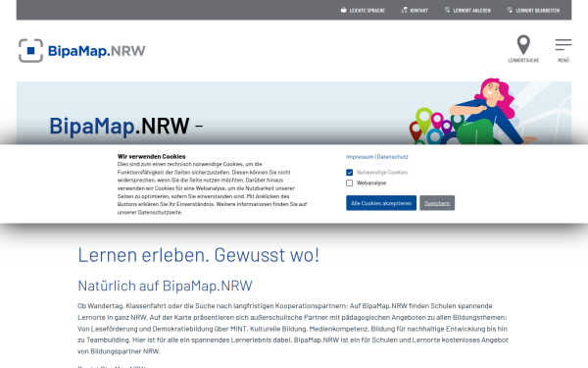
Task: Click the 'BipaMap.NRW –' banner title
Action: click(126, 126)
